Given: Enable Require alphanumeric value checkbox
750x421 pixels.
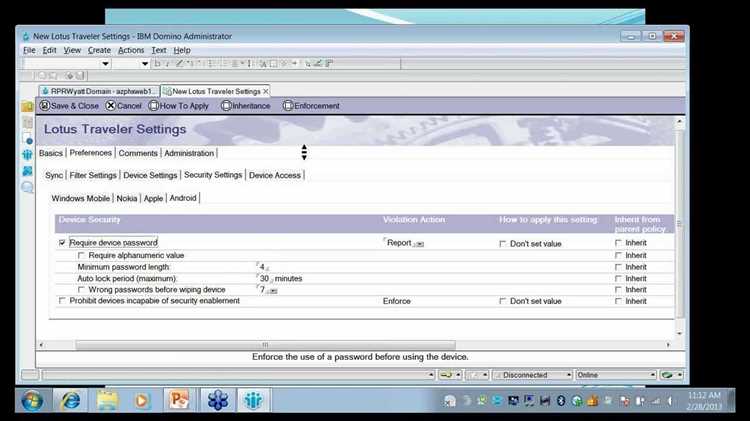Looking at the screenshot, I should click(81, 256).
